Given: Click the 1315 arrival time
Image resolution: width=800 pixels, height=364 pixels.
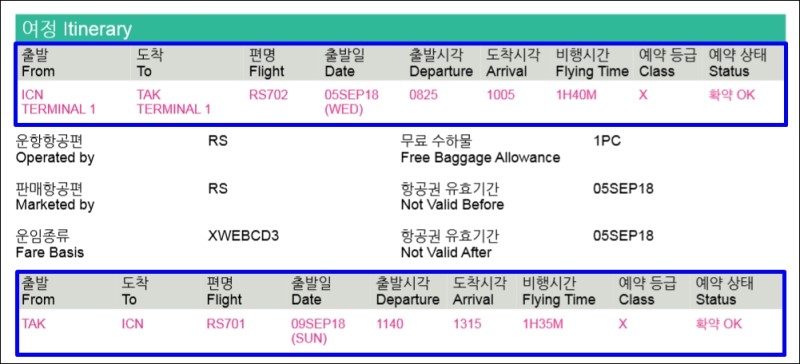Looking at the screenshot, I should 467,324.
